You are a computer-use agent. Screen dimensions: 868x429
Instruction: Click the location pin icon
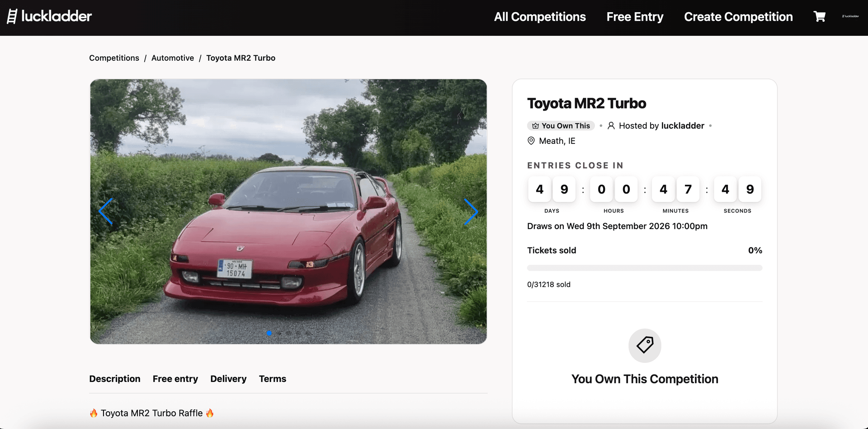coord(531,141)
